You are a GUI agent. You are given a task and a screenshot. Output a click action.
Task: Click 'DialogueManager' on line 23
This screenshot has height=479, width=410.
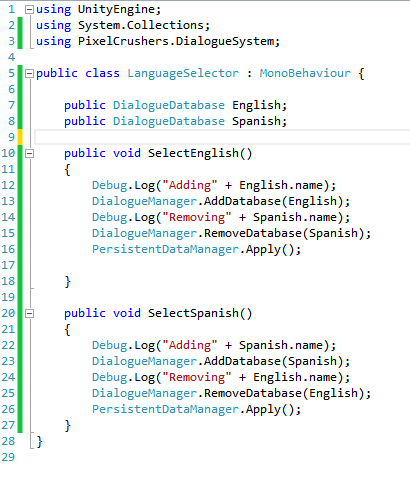[144, 361]
